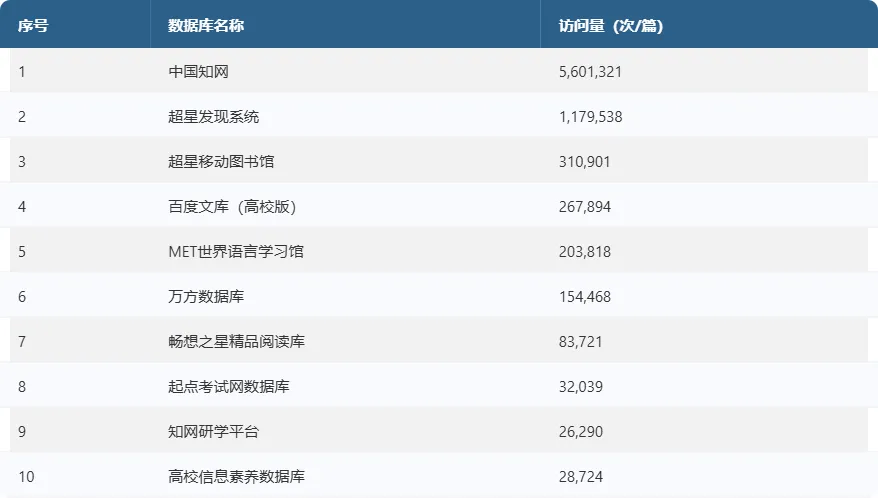Select the 畅想之星精品阅读库 cell

[236, 341]
